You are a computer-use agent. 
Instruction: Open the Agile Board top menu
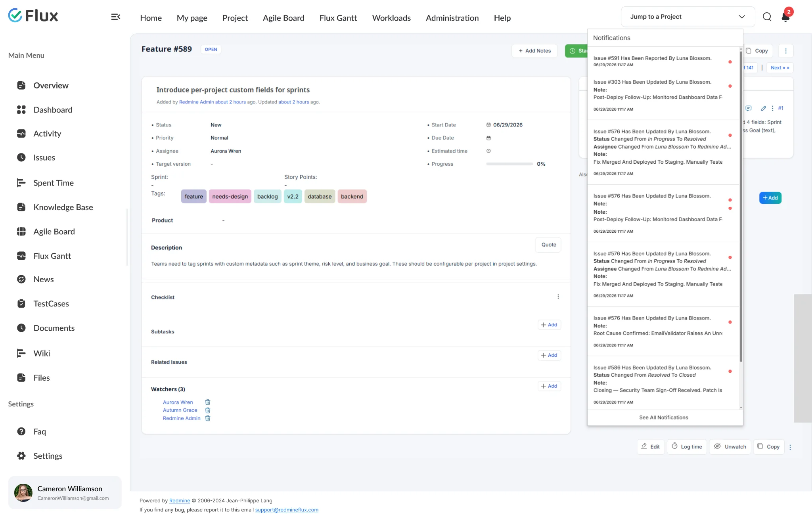click(283, 18)
